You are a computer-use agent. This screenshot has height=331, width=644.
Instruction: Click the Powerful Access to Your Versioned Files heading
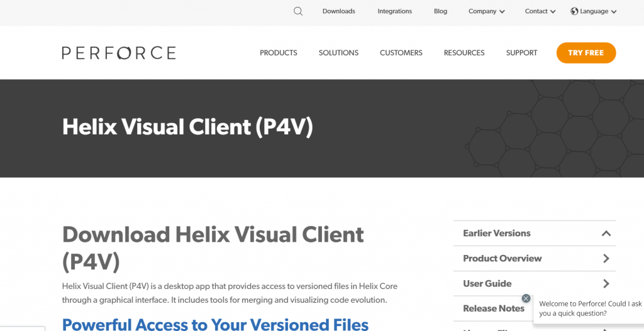pyautogui.click(x=215, y=324)
